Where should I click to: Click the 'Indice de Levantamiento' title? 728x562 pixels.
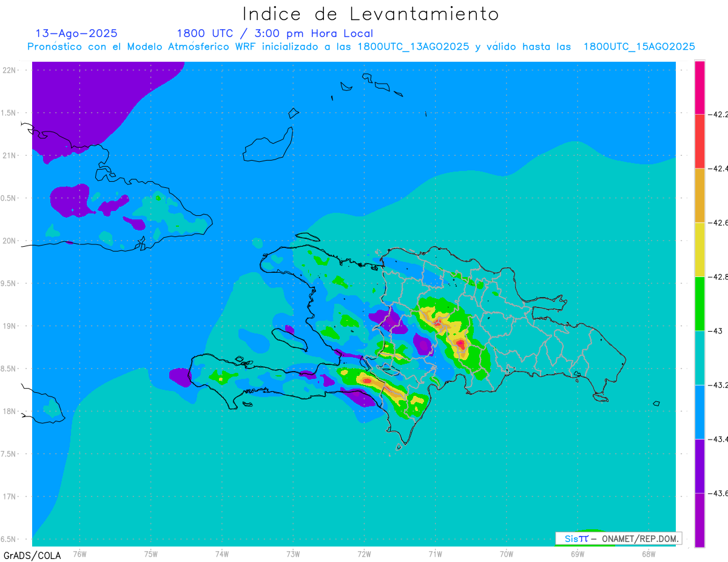click(x=371, y=13)
